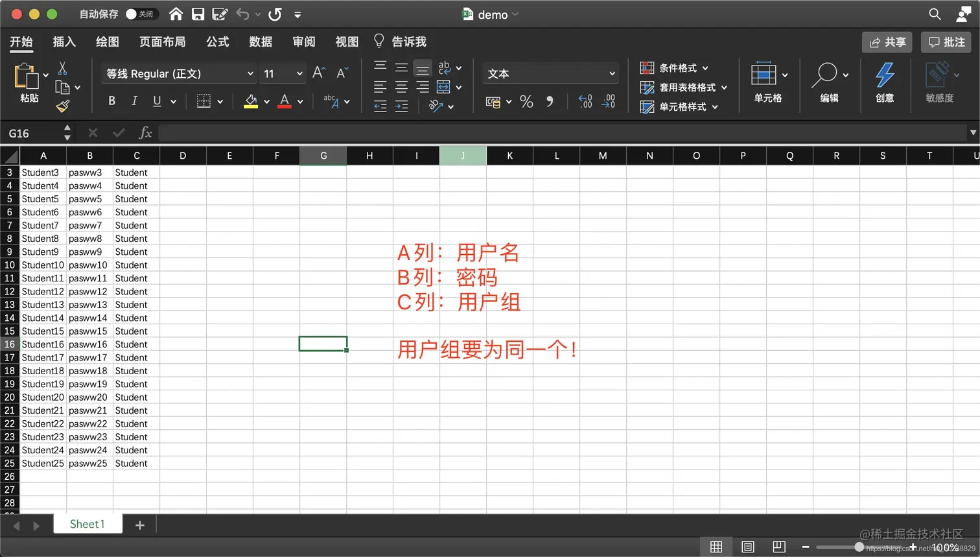This screenshot has height=557, width=980.
Task: Toggle merge and center cells
Action: click(445, 86)
